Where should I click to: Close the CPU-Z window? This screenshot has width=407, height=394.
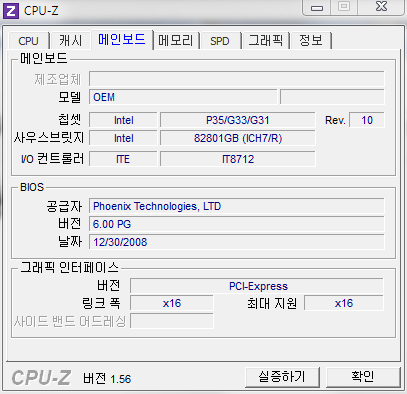381,7
